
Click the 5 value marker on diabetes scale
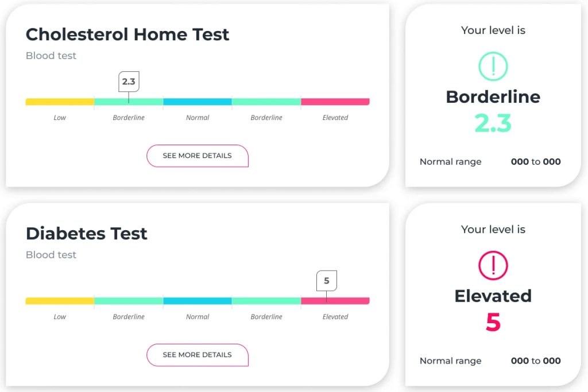coord(327,281)
